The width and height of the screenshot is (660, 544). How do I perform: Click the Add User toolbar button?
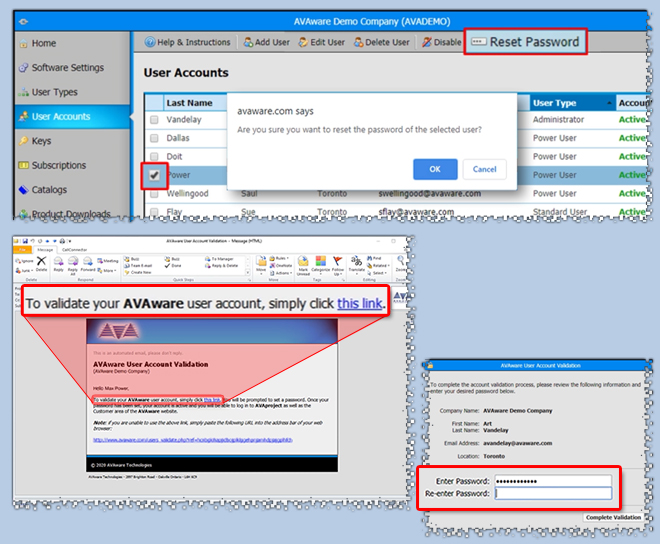[266, 42]
